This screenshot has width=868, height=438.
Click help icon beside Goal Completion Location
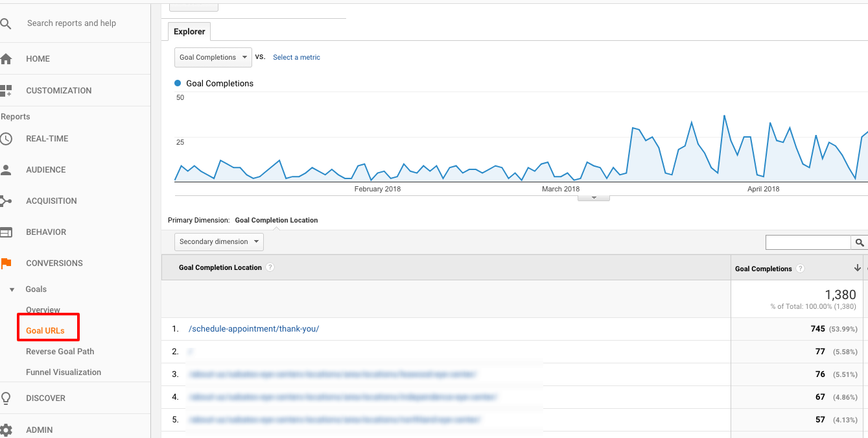(270, 267)
